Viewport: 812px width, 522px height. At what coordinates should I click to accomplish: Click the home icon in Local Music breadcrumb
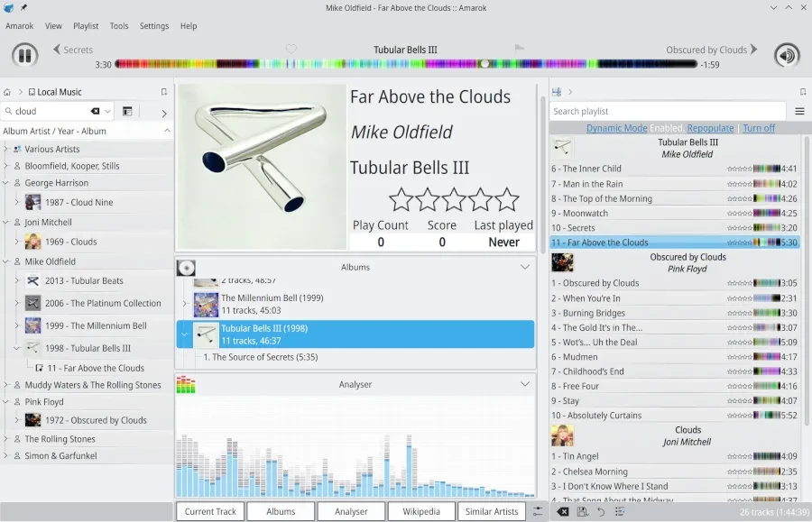(7, 92)
